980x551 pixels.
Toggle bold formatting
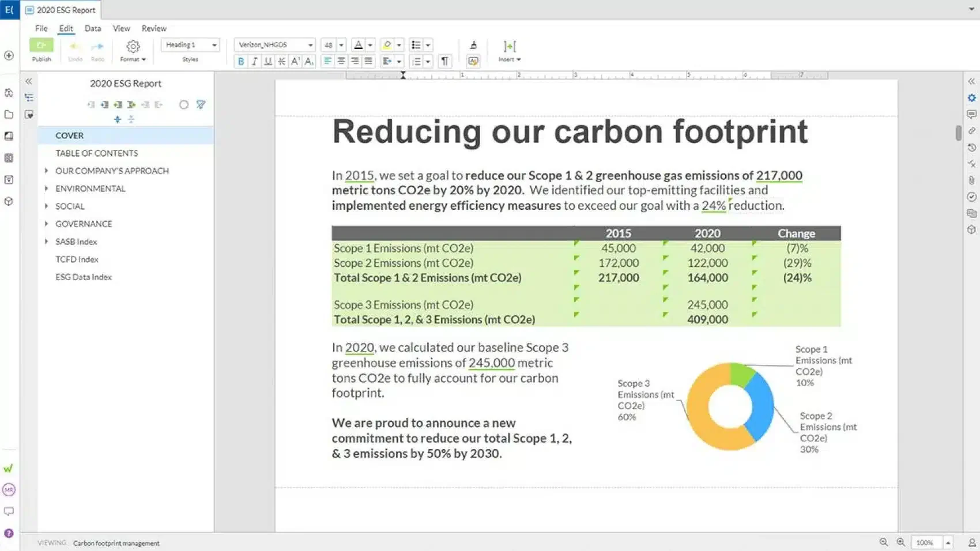click(241, 61)
